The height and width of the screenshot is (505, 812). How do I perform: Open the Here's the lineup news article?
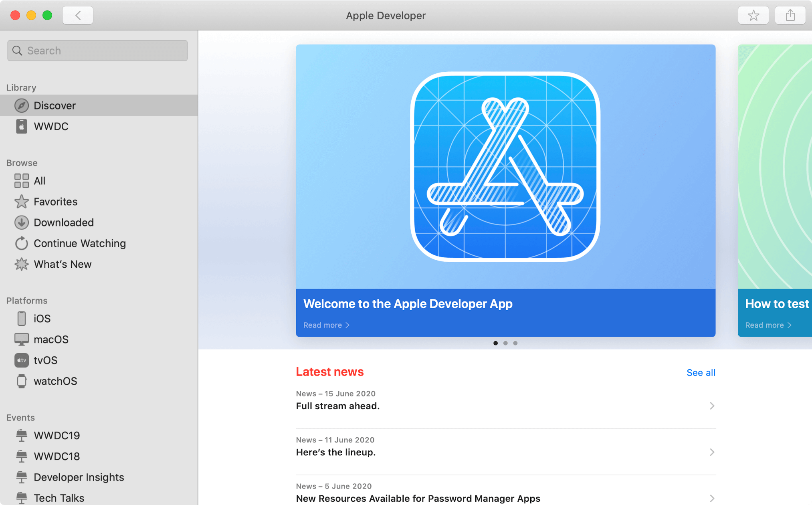506,452
